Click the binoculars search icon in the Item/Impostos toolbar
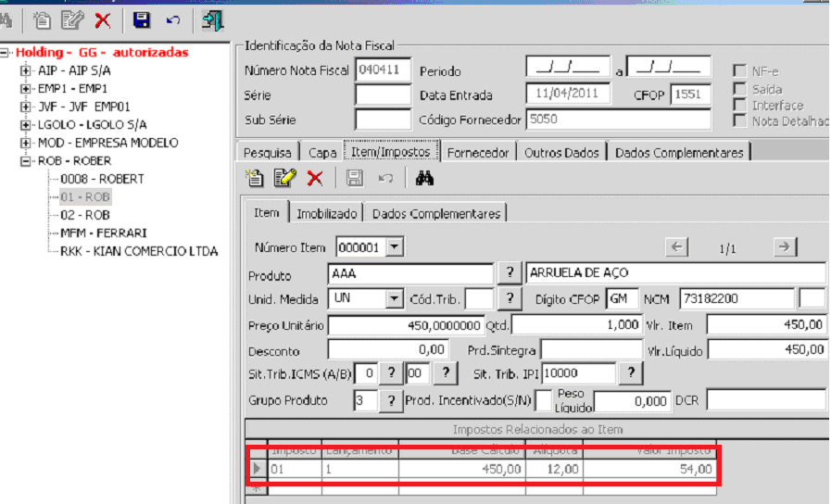 point(424,179)
